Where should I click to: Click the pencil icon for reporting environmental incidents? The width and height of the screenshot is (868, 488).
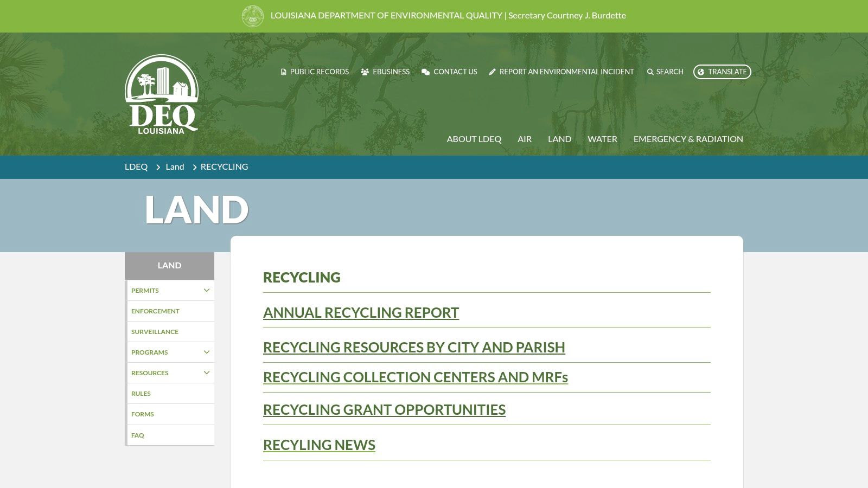492,72
